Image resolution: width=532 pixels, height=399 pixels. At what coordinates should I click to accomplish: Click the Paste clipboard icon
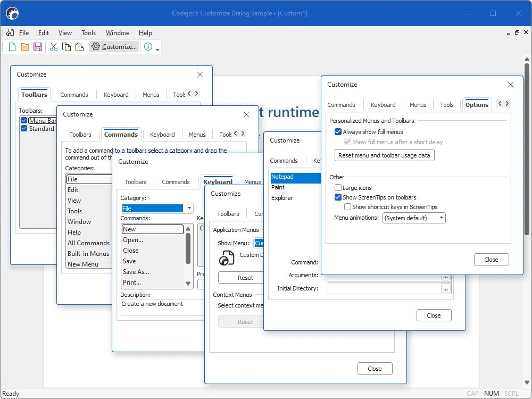pos(79,47)
